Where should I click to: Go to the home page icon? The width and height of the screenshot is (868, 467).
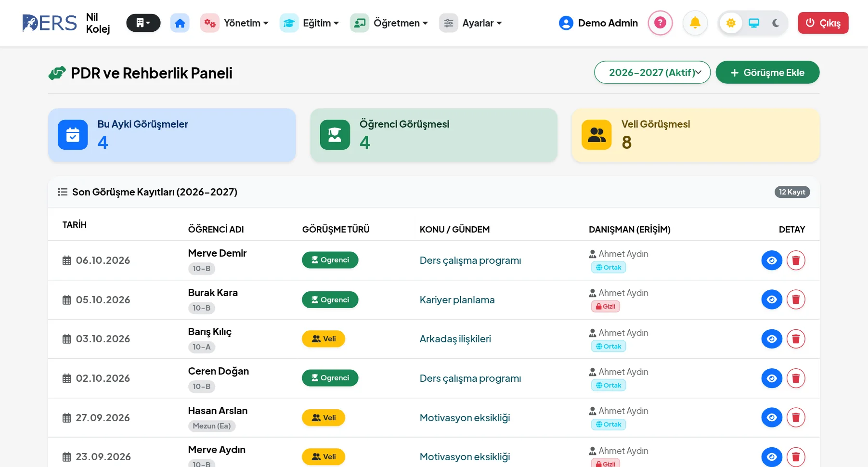tap(180, 23)
